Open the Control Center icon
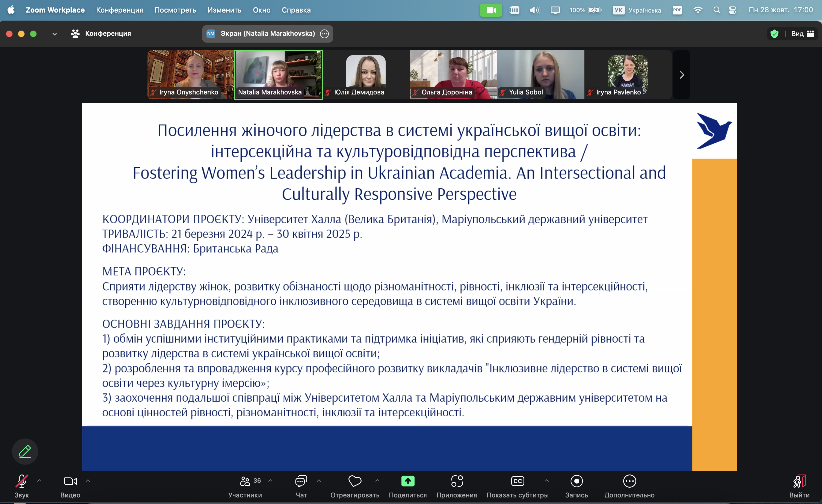Image resolution: width=822 pixels, height=504 pixels. click(x=732, y=10)
